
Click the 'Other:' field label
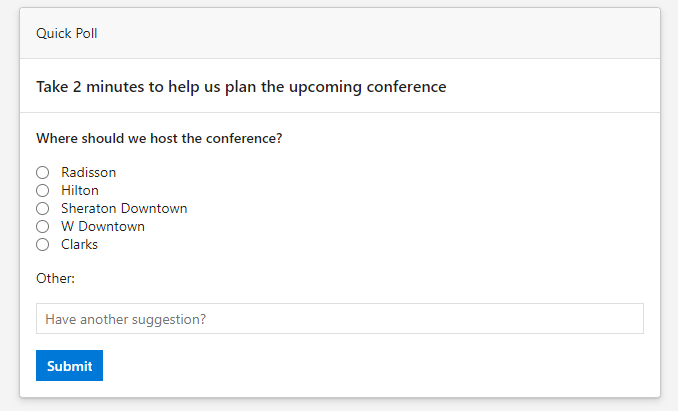tap(56, 278)
